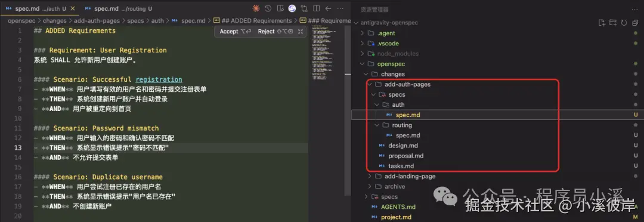Switch to the spec.md routing tab
The width and height of the screenshot is (644, 222).
[x=118, y=8]
